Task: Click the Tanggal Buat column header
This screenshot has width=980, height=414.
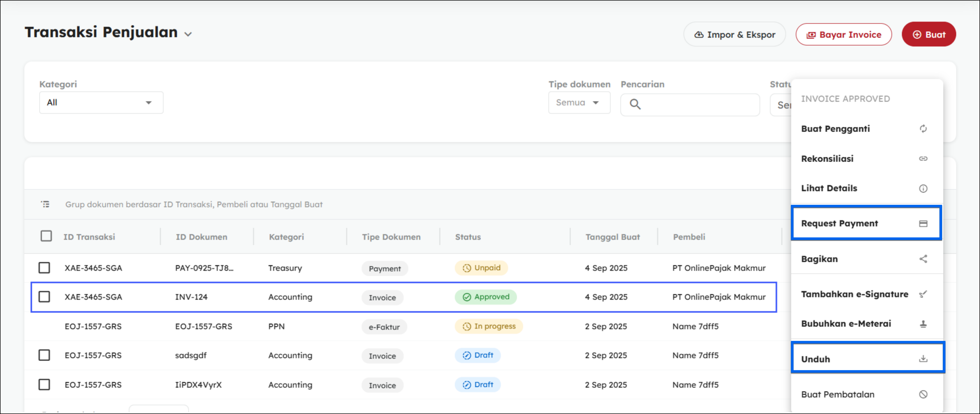Action: (612, 237)
